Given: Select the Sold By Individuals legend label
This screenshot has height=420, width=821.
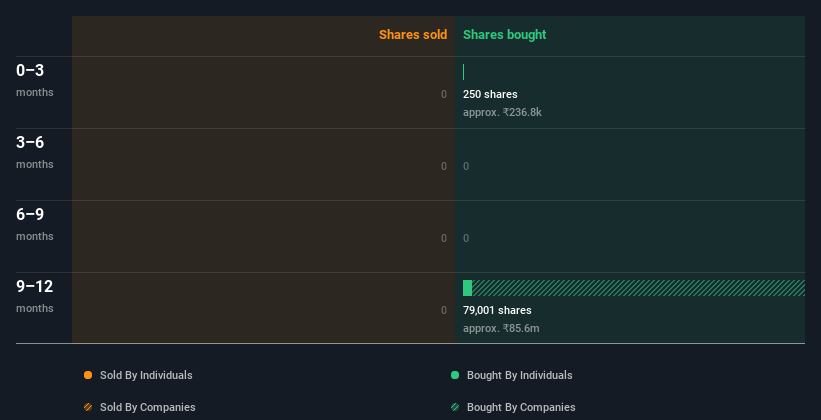Looking at the screenshot, I should [146, 375].
